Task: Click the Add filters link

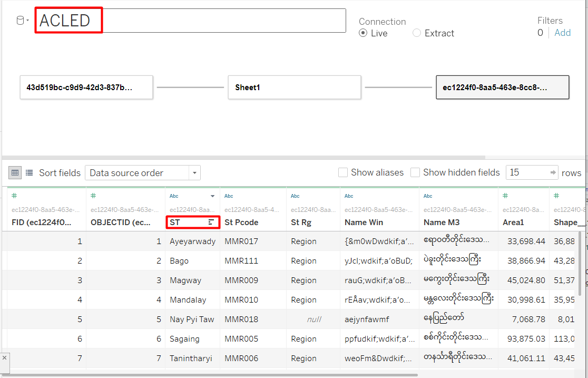Action: click(x=562, y=33)
